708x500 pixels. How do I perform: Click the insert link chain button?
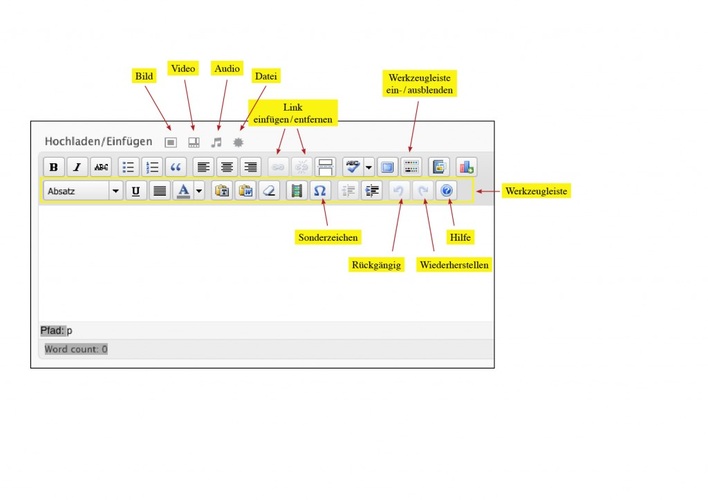click(278, 167)
